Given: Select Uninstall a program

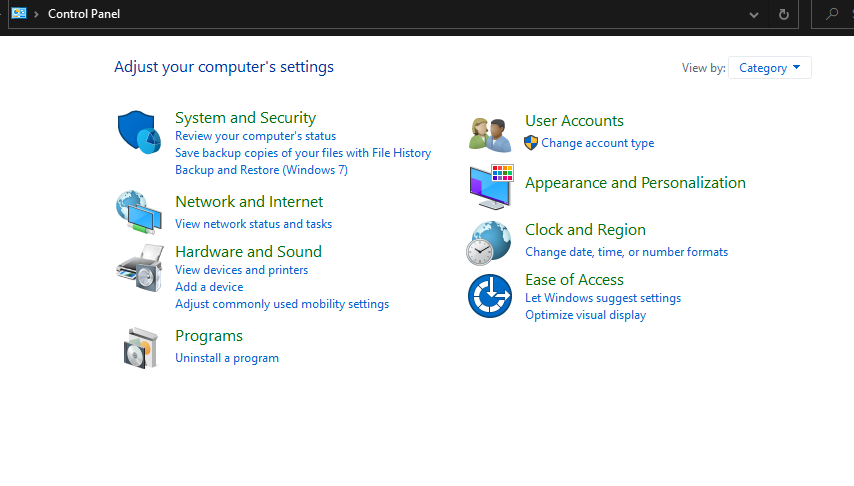Looking at the screenshot, I should [227, 358].
